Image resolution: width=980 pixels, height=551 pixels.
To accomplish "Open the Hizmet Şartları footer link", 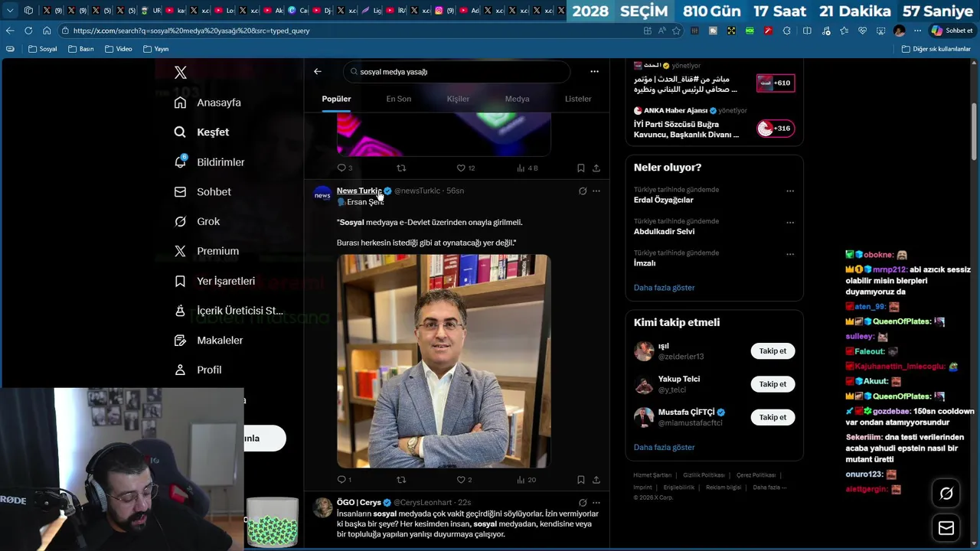I will (652, 475).
